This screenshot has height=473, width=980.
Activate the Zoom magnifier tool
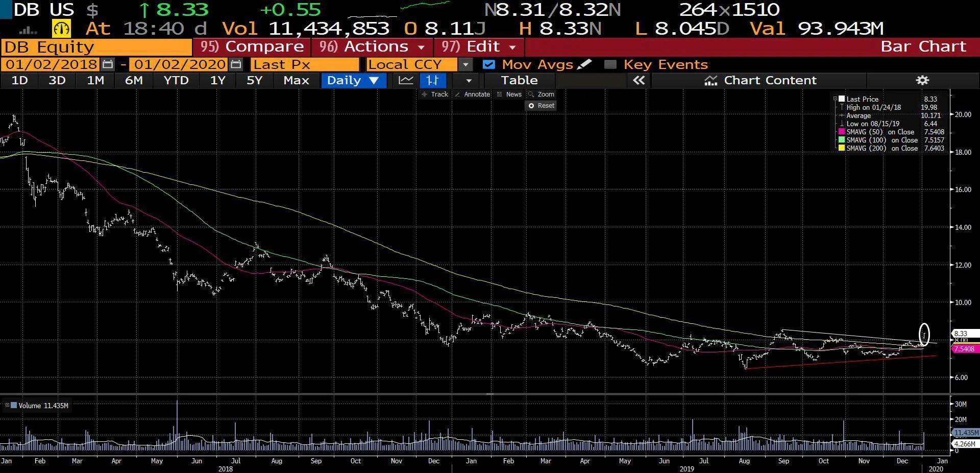pyautogui.click(x=541, y=94)
